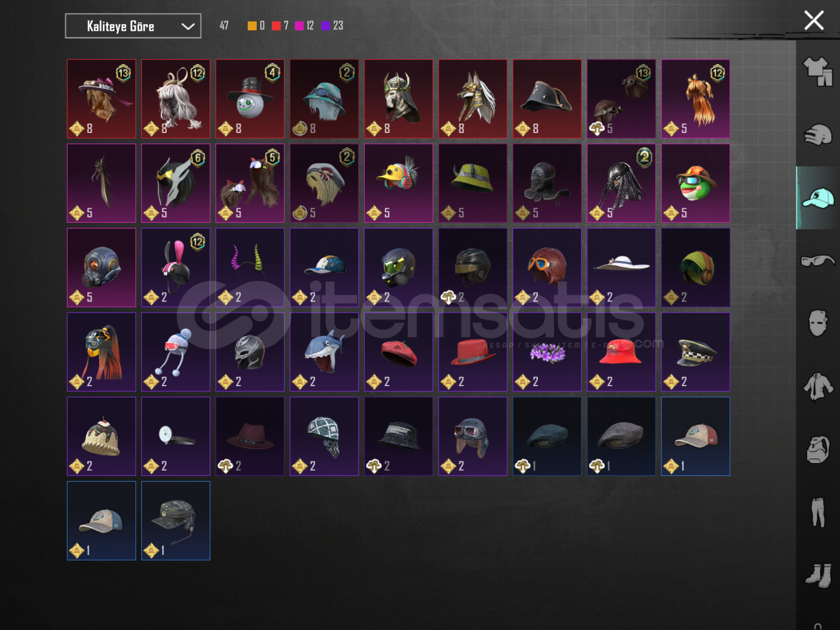Filter by the red quality swatch

tap(276, 26)
